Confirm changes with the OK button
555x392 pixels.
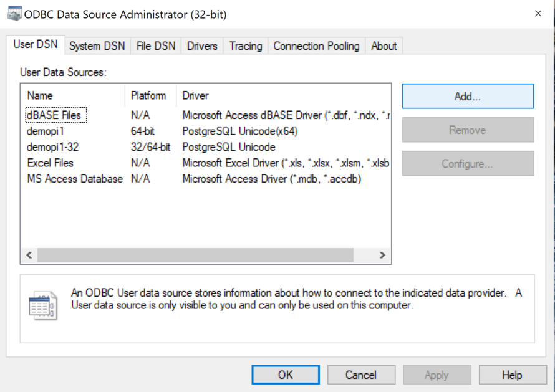pos(285,375)
